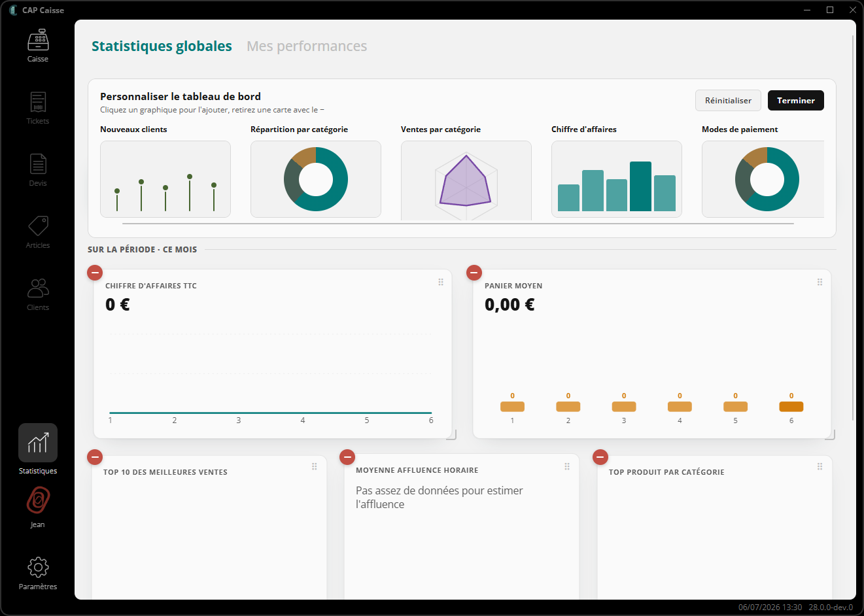Click the "0 €" revenue value

[x=118, y=305]
